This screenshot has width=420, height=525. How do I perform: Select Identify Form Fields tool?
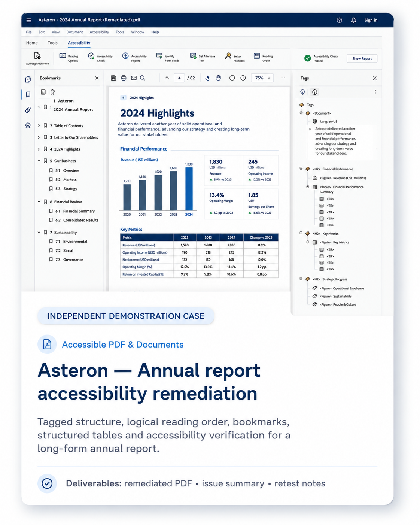point(168,58)
